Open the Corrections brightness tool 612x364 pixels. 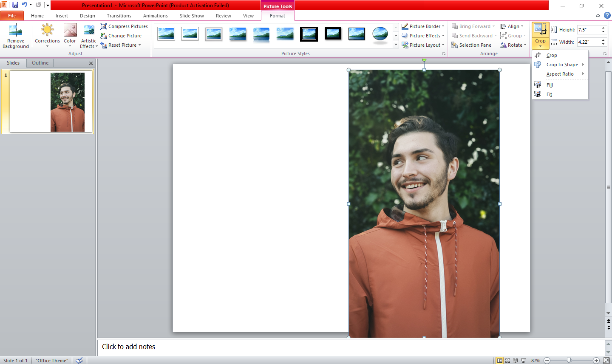(x=47, y=31)
